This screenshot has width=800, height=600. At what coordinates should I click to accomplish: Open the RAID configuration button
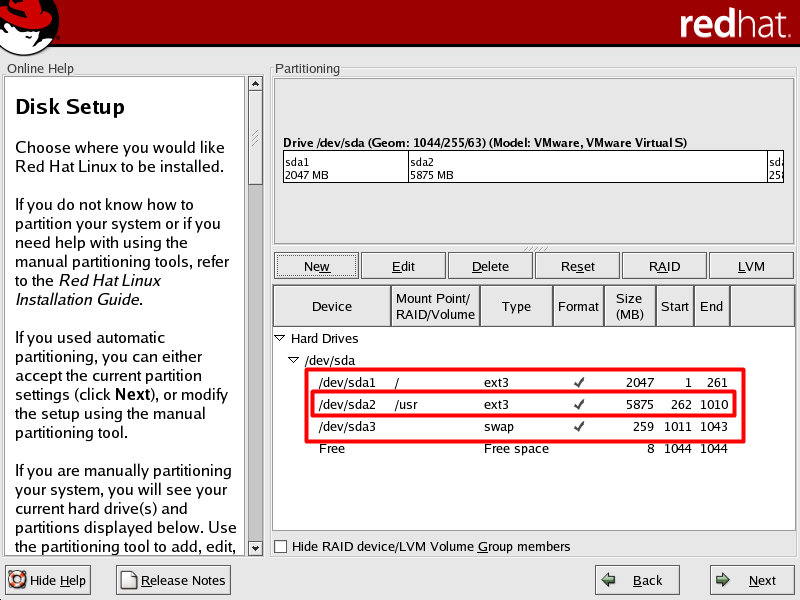[664, 266]
